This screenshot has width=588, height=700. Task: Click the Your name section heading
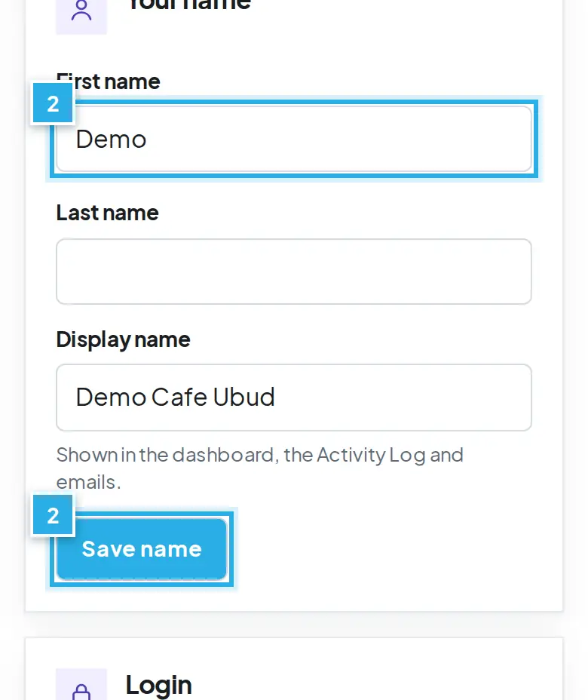189,5
